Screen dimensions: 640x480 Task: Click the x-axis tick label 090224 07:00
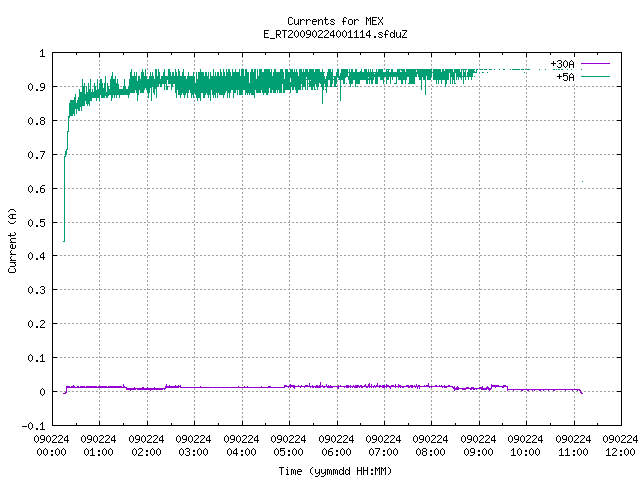(x=383, y=446)
